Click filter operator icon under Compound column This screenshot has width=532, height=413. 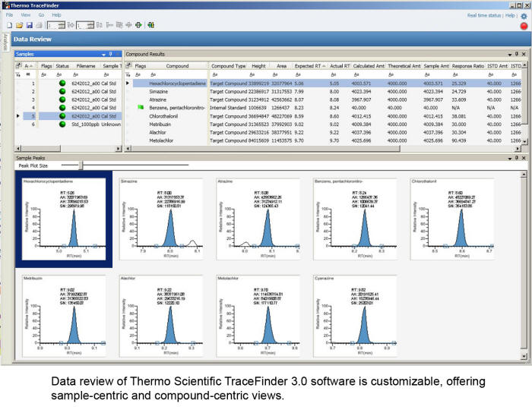[x=153, y=74]
